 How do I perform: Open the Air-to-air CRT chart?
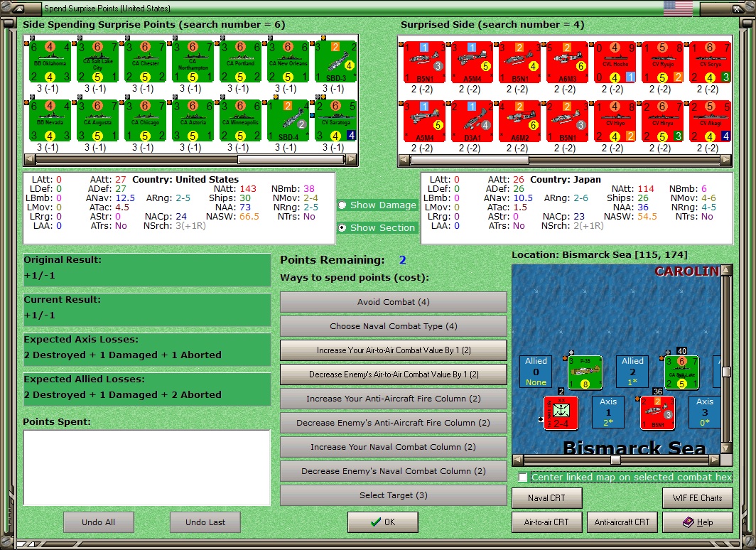click(547, 522)
